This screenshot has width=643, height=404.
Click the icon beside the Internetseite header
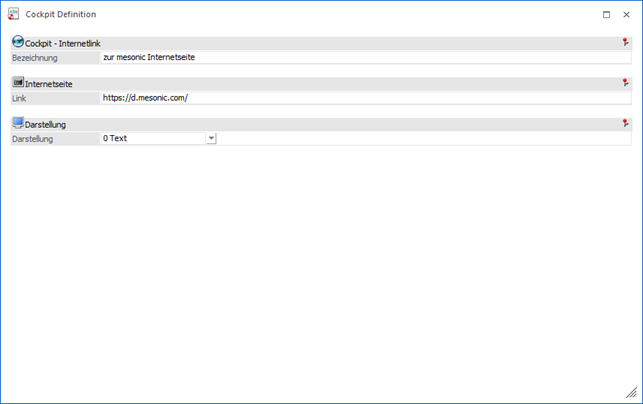click(18, 84)
